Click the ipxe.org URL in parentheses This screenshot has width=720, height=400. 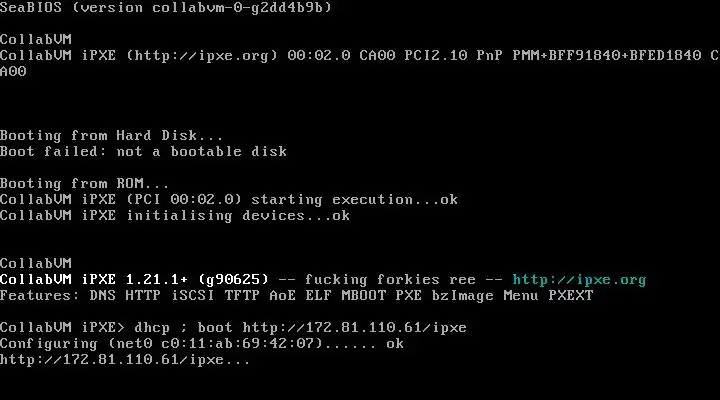[x=202, y=56]
